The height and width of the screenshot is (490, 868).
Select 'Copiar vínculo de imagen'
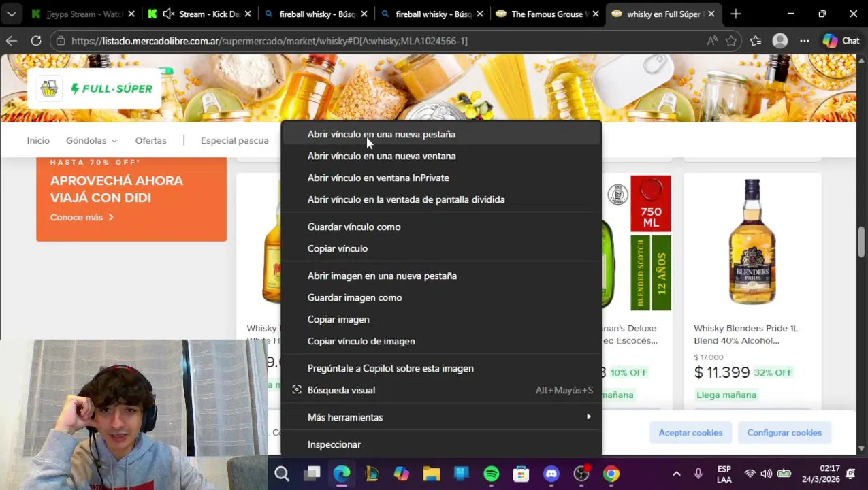441,341
